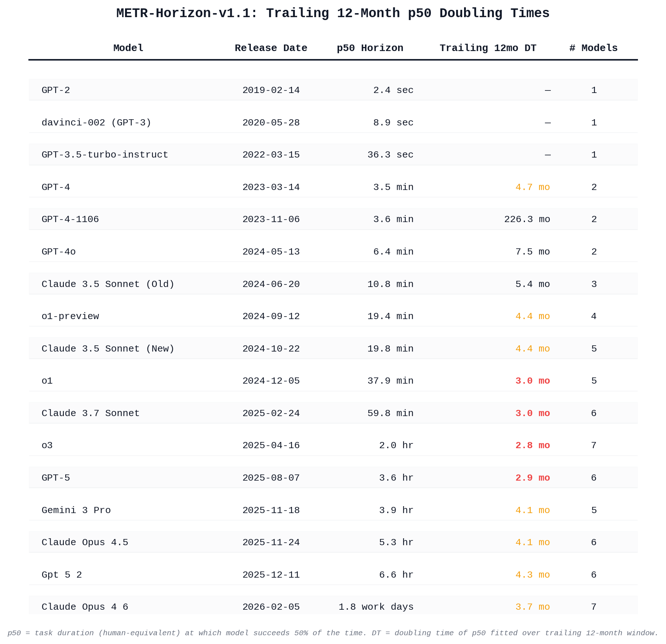Select the GPT-2 model name
666x644 pixels.
[x=56, y=90]
